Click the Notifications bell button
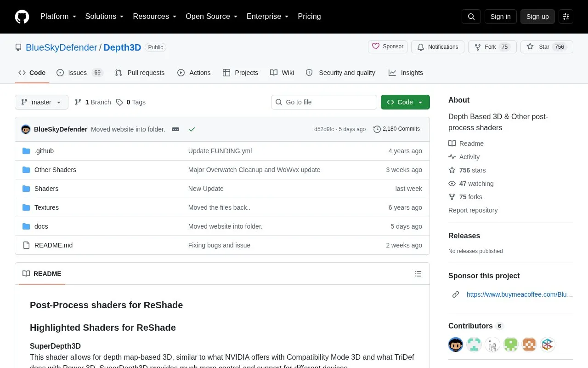The image size is (588, 368). [x=437, y=47]
